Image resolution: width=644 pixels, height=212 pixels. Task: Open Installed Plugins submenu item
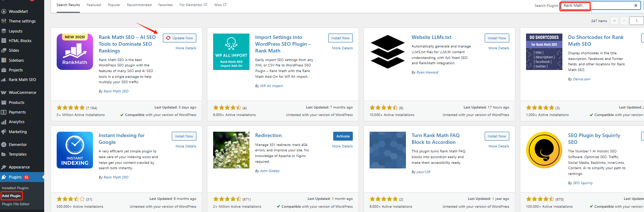pyautogui.click(x=15, y=188)
